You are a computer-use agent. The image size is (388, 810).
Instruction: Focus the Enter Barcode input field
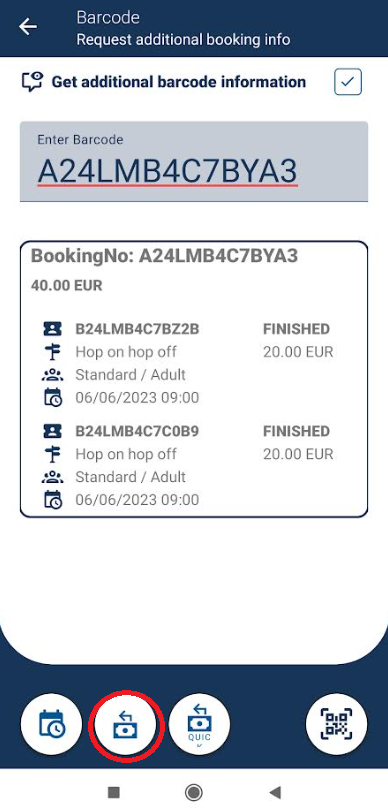[194, 161]
